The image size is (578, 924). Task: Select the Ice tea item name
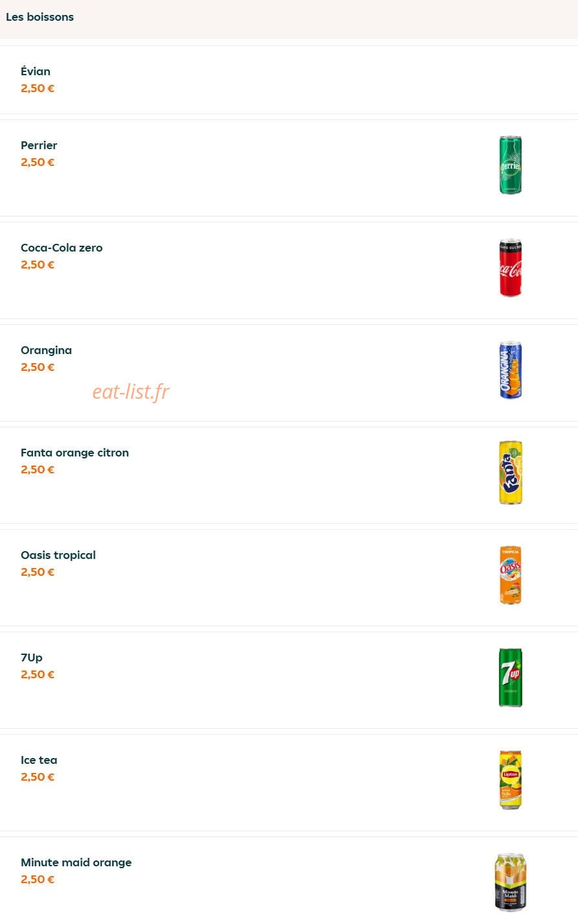click(39, 760)
